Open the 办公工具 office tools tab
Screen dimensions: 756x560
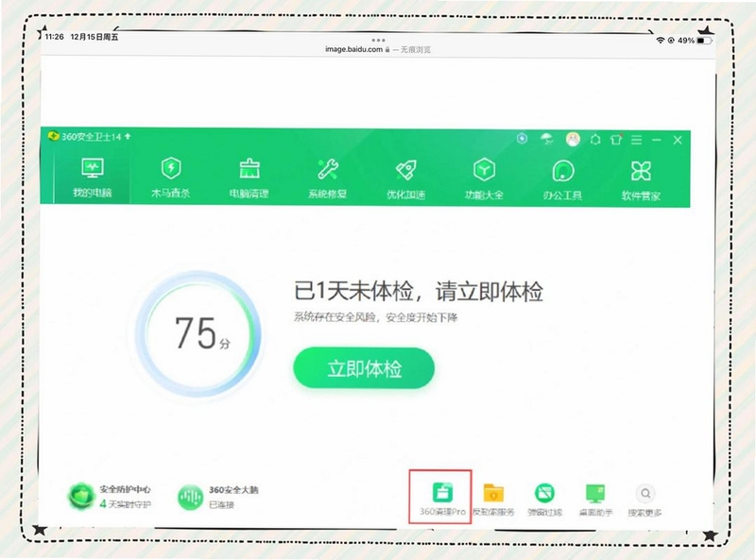562,180
